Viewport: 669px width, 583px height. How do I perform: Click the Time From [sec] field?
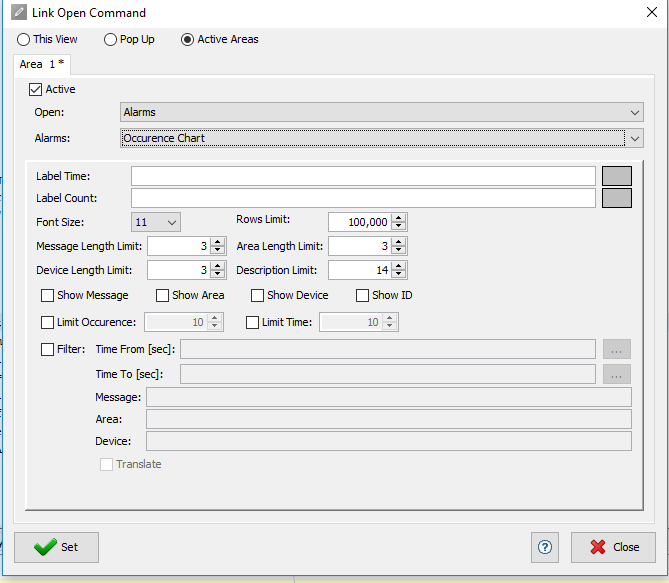(x=388, y=350)
